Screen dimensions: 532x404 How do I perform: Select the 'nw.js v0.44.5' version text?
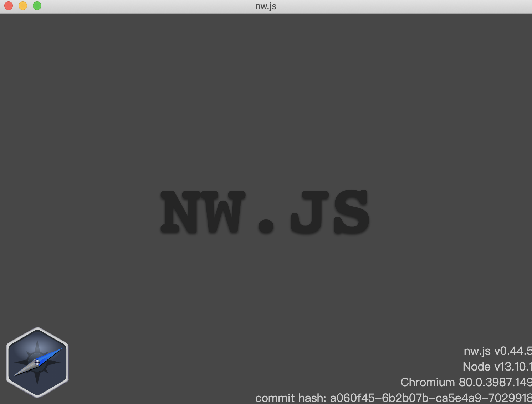(498, 351)
